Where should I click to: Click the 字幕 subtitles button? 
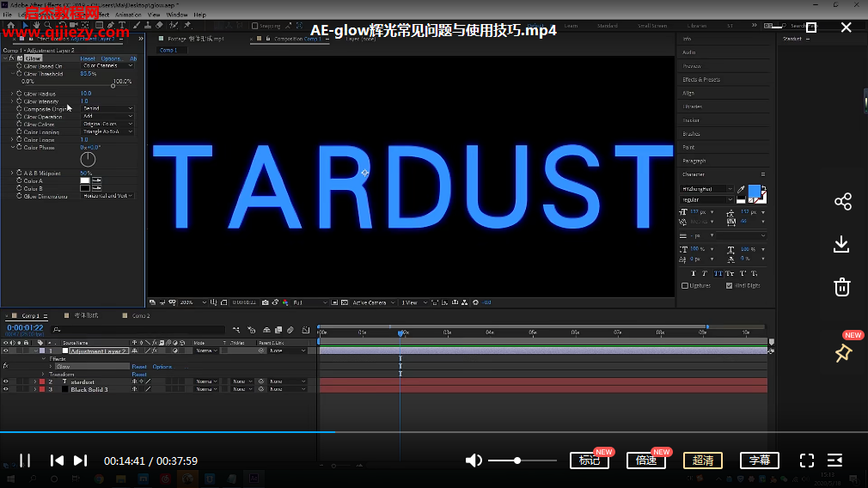(x=760, y=461)
